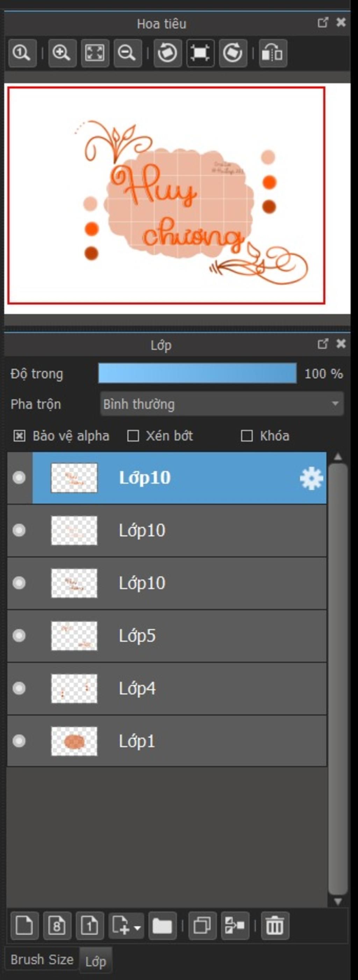Zoom in on the navigator

pos(62,53)
